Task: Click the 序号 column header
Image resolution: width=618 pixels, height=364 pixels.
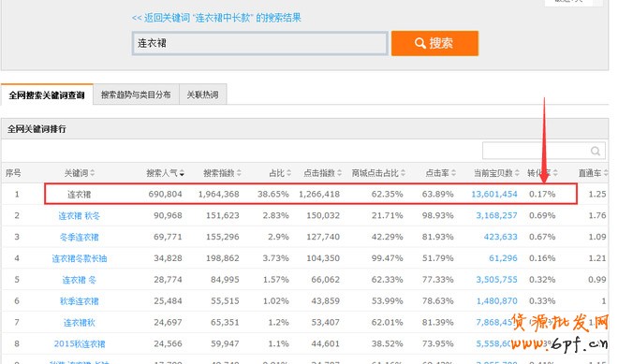Action: coord(13,173)
